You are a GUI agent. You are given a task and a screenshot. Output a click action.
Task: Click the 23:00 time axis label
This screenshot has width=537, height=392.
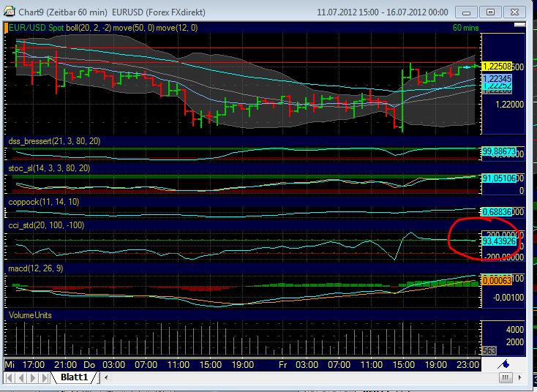(467, 365)
